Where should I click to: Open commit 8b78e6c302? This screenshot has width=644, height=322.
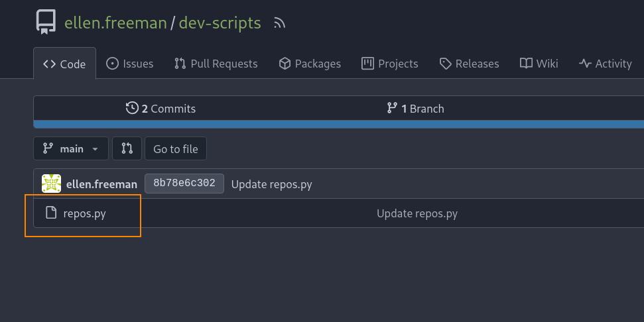pyautogui.click(x=184, y=184)
